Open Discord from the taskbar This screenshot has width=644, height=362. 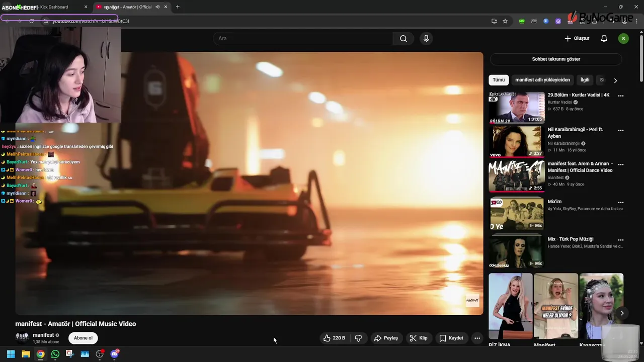coord(114,354)
